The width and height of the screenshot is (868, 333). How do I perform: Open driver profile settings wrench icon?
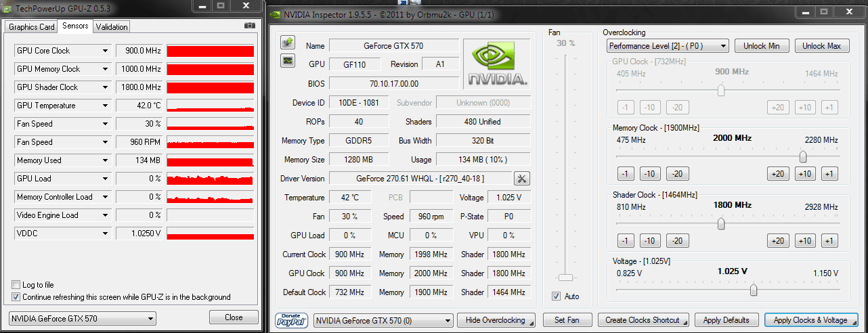[522, 179]
